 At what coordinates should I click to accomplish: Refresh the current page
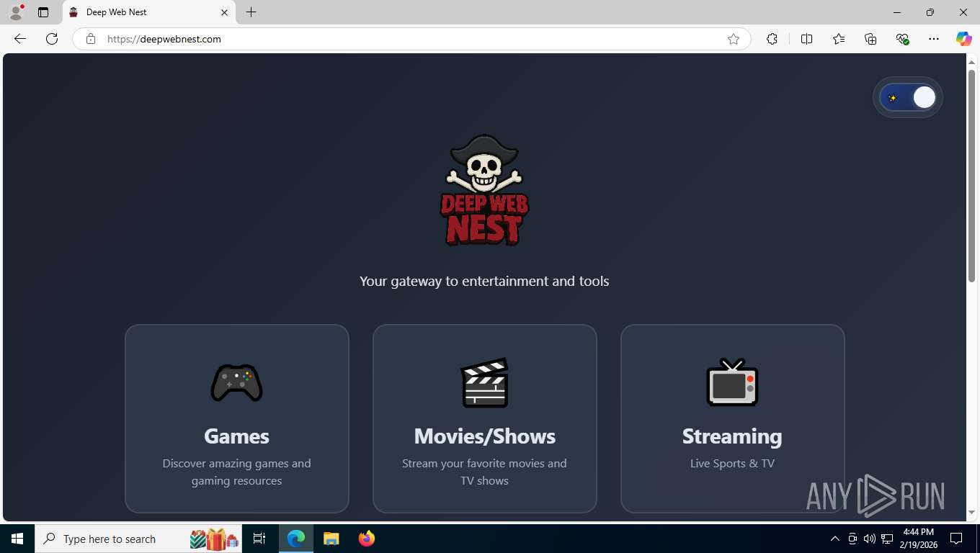click(x=52, y=39)
